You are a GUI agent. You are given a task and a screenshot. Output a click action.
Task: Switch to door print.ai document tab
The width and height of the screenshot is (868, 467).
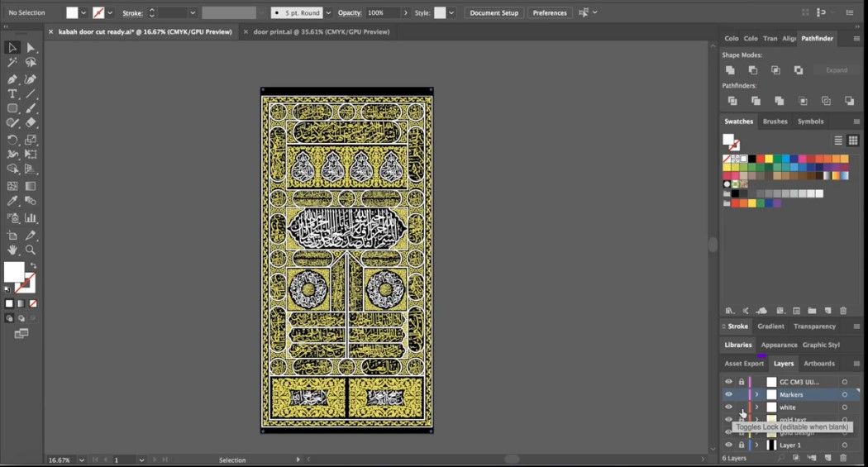[x=321, y=32]
